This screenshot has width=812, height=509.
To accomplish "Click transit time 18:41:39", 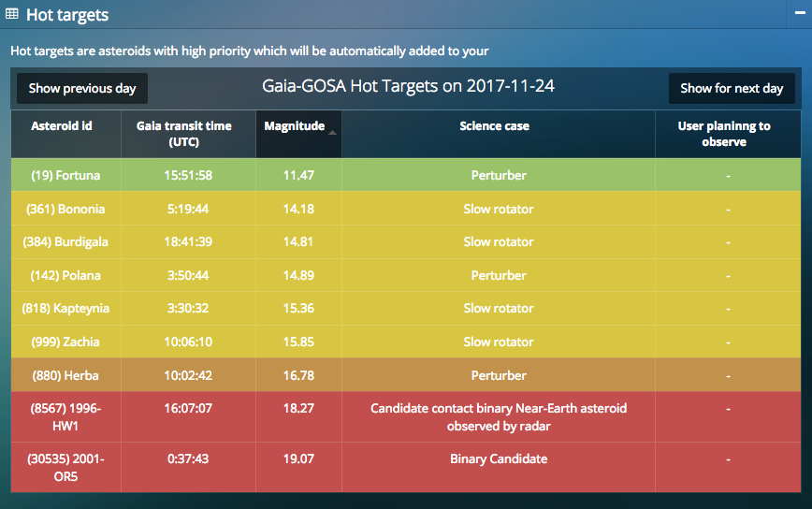I will coord(188,241).
